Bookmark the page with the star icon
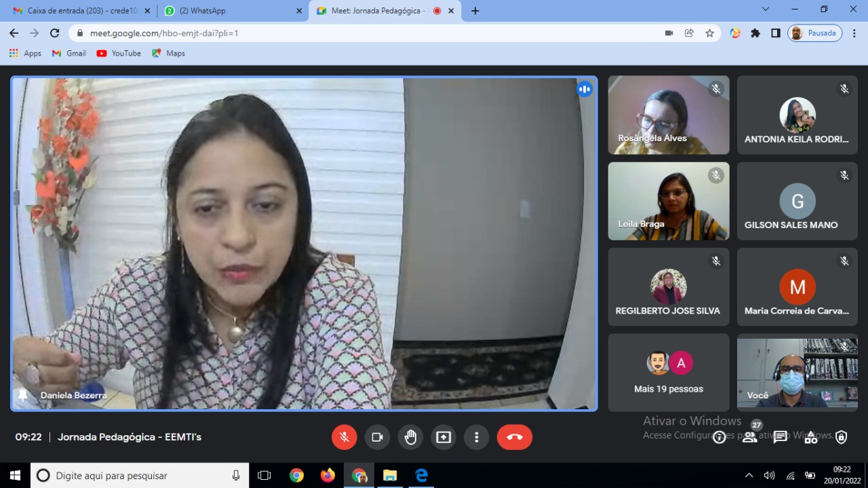Image resolution: width=868 pixels, height=488 pixels. pyautogui.click(x=710, y=33)
